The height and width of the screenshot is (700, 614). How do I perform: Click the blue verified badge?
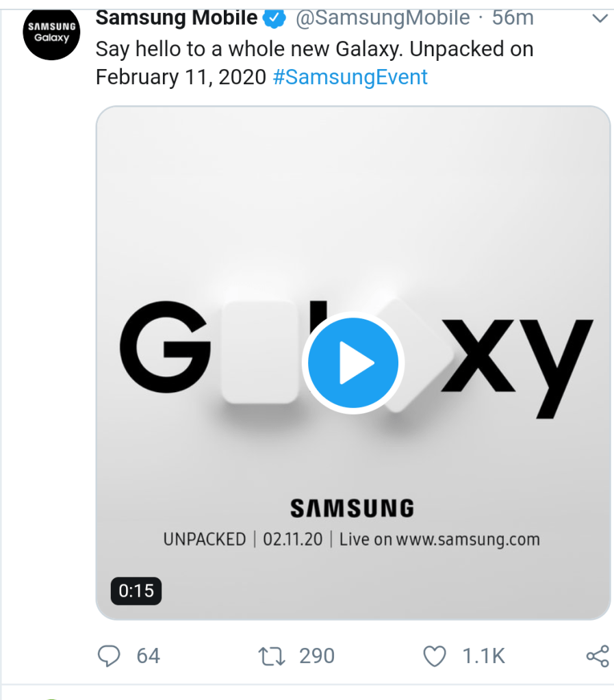click(274, 18)
